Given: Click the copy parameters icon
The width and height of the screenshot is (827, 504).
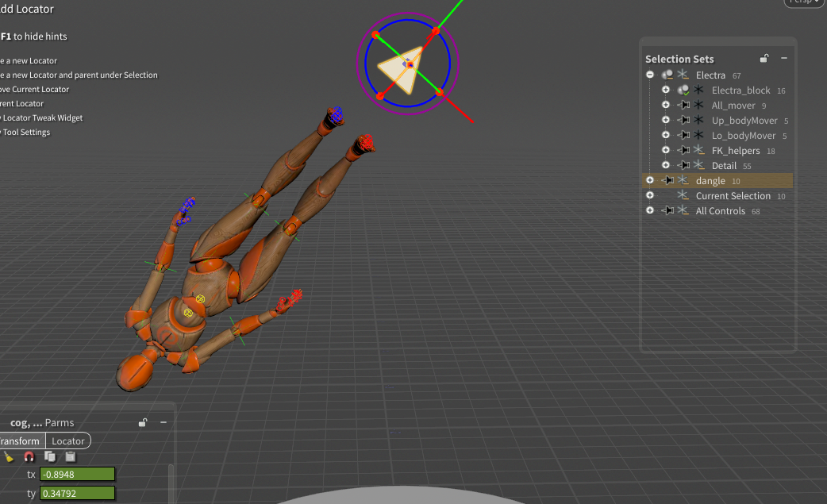Looking at the screenshot, I should (x=50, y=456).
